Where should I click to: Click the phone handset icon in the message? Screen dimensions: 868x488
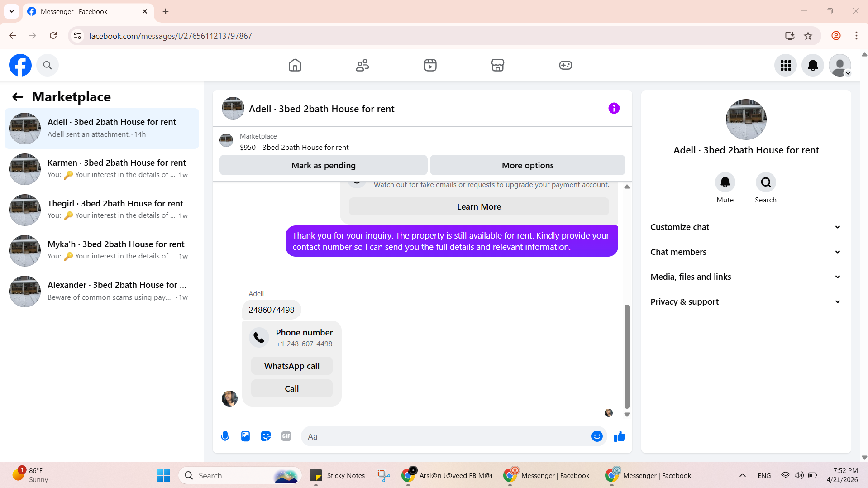click(x=259, y=338)
